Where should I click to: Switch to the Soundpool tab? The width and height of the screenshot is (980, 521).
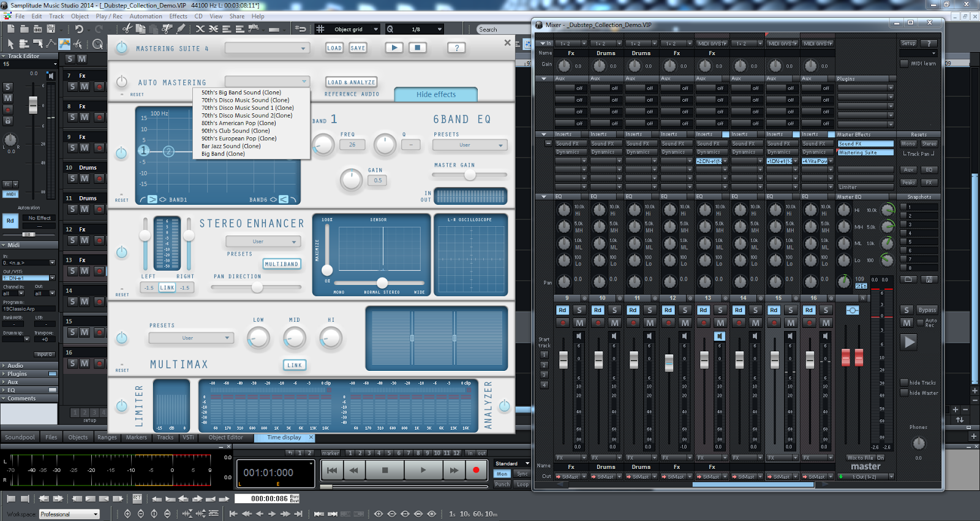(20, 437)
